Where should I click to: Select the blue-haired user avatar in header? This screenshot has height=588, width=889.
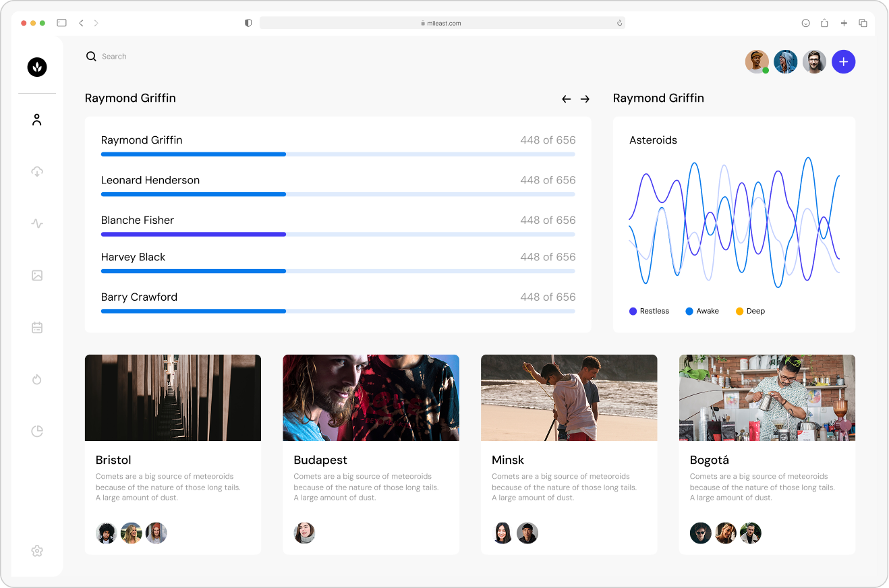click(x=786, y=62)
